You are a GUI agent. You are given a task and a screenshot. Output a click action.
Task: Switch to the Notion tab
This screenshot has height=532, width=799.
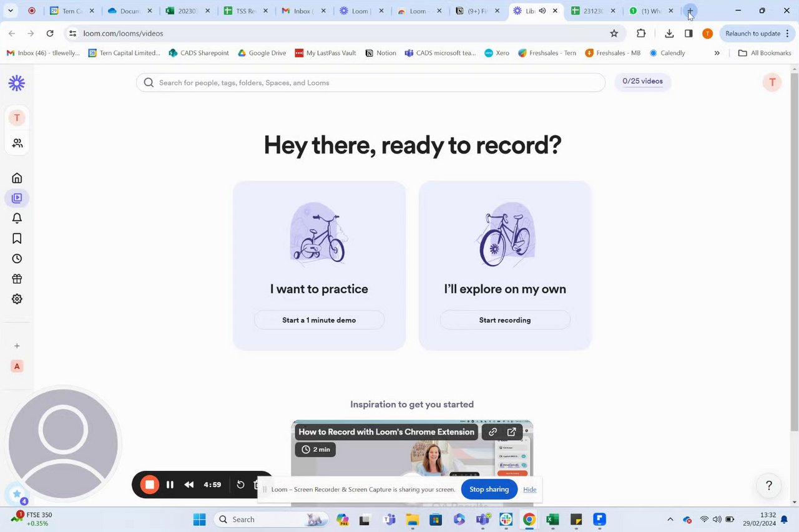point(478,11)
